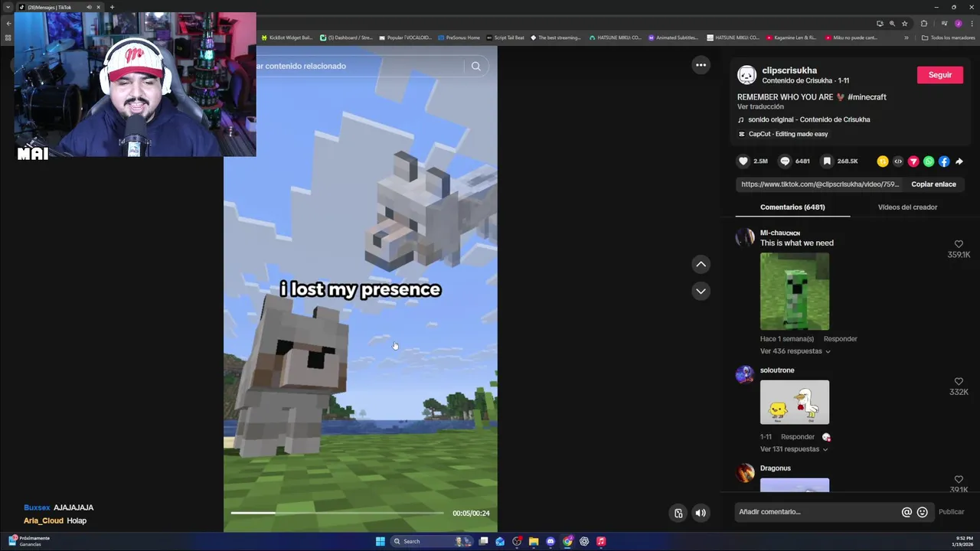Open Chrome's three-dot menu

(971, 24)
